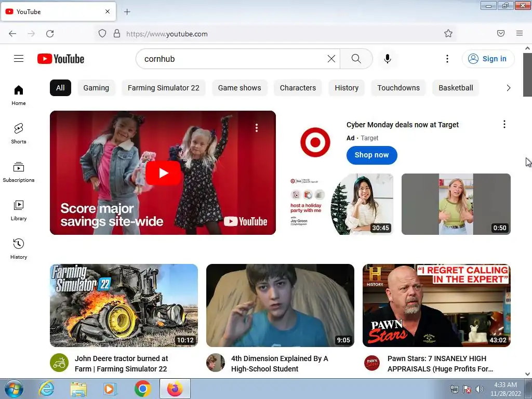Click the scrollbar down arrow
The width and height of the screenshot is (532, 399).
click(527, 374)
